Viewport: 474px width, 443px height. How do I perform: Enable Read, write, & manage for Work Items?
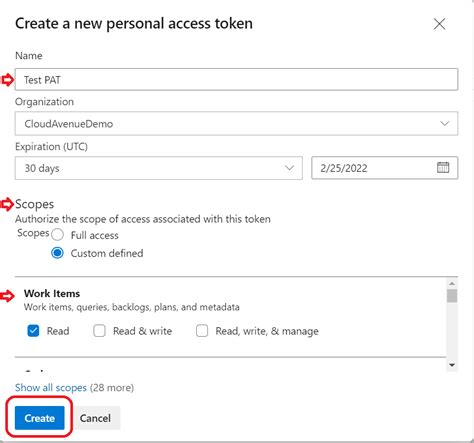[202, 331]
